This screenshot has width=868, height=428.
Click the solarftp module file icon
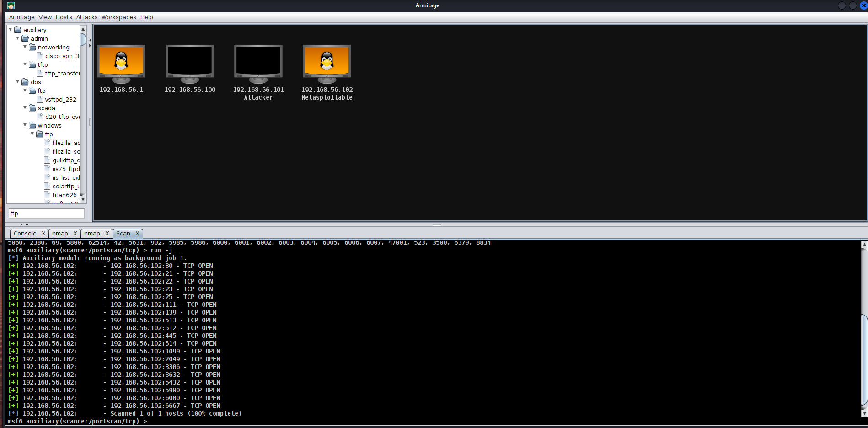tap(47, 186)
